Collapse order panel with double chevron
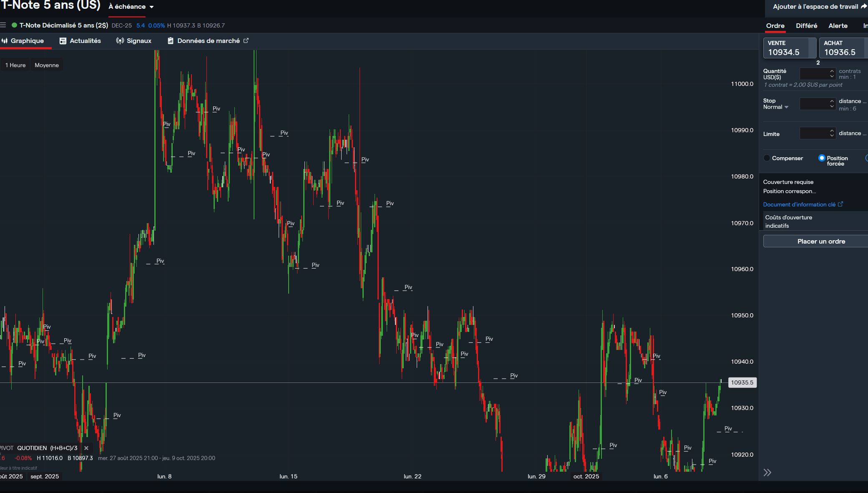Viewport: 868px width, 493px height. (767, 473)
